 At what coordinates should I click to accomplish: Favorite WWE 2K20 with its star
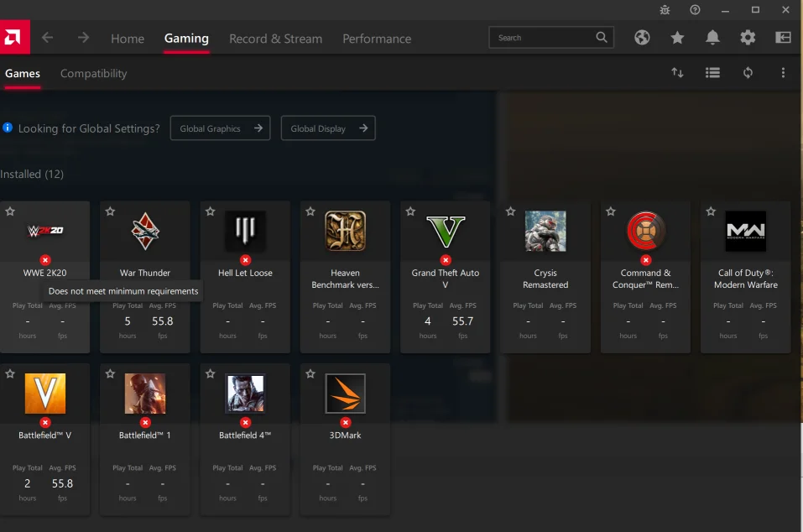pos(10,211)
